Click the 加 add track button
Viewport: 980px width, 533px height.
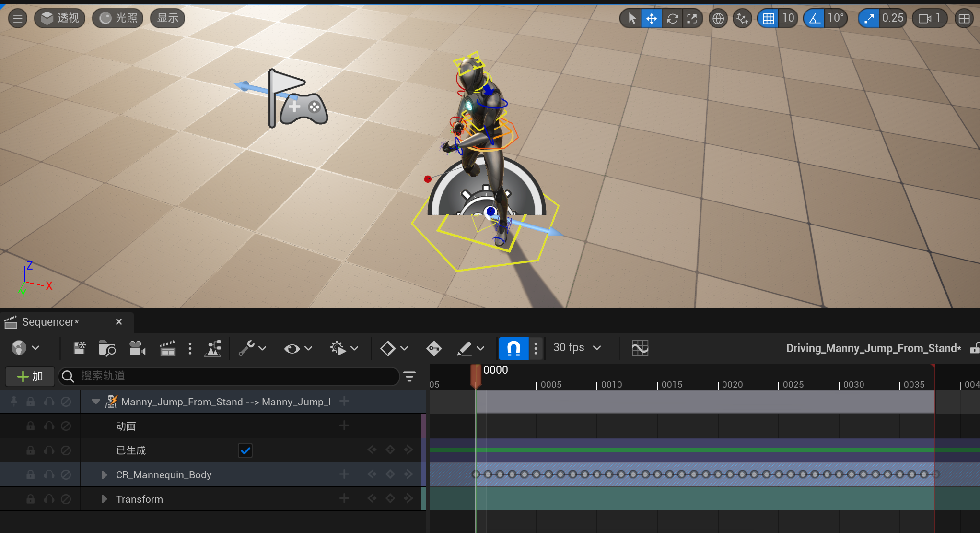30,377
